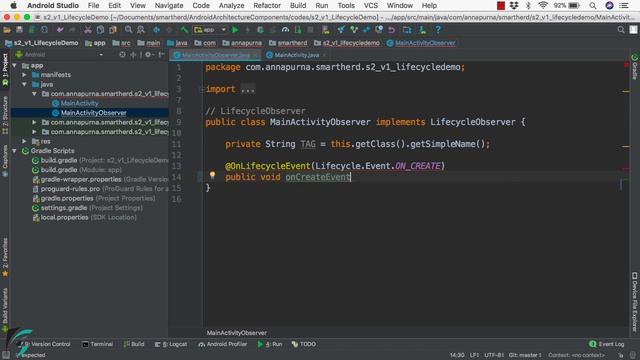This screenshot has width=640, height=360.
Task: Click the Android Profiler gauge toolbar icon
Action: coord(285,30)
